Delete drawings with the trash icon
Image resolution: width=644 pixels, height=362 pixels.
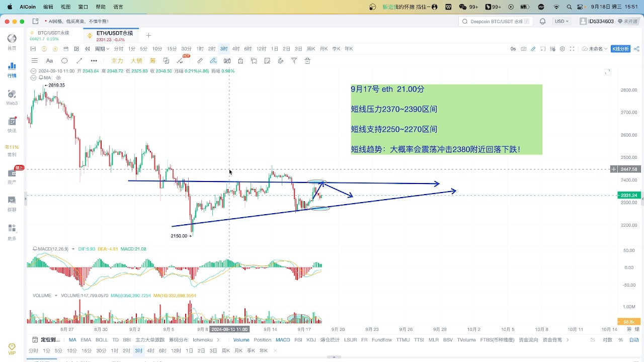coord(307,61)
